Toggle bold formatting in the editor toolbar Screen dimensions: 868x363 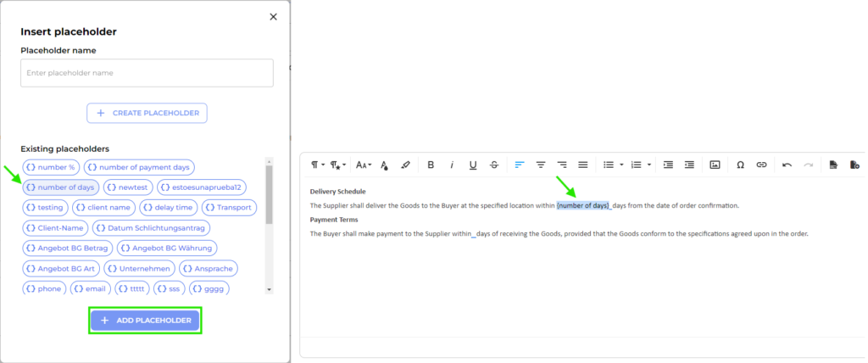point(431,165)
